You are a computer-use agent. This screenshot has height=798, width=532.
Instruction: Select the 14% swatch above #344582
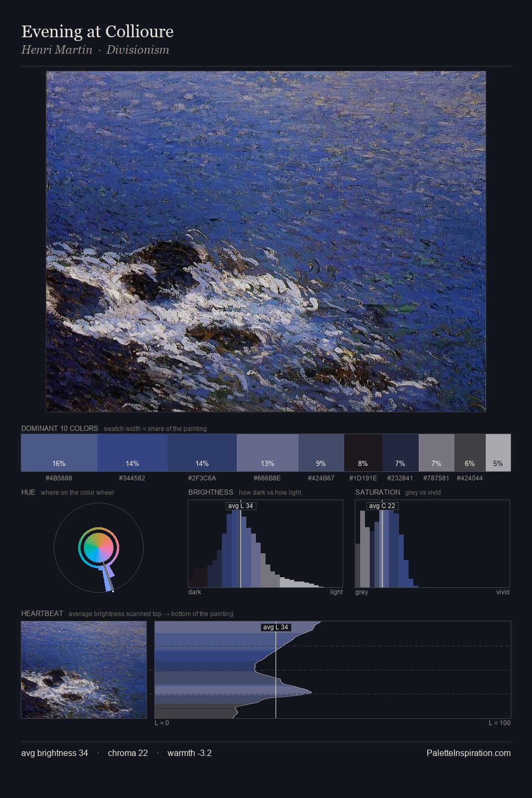click(x=132, y=453)
